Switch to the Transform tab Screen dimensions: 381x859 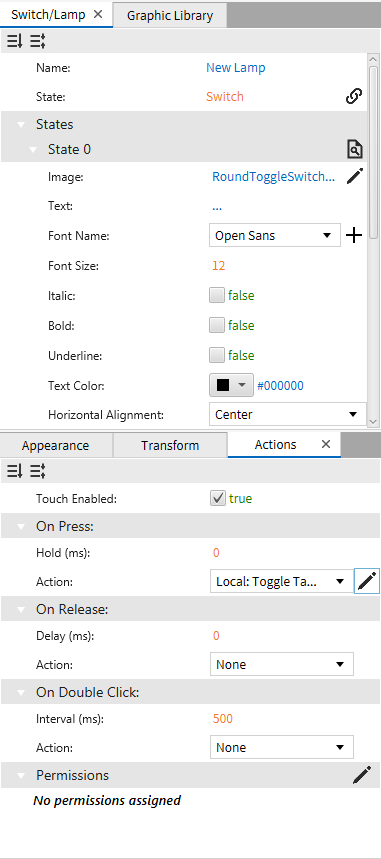pos(170,445)
